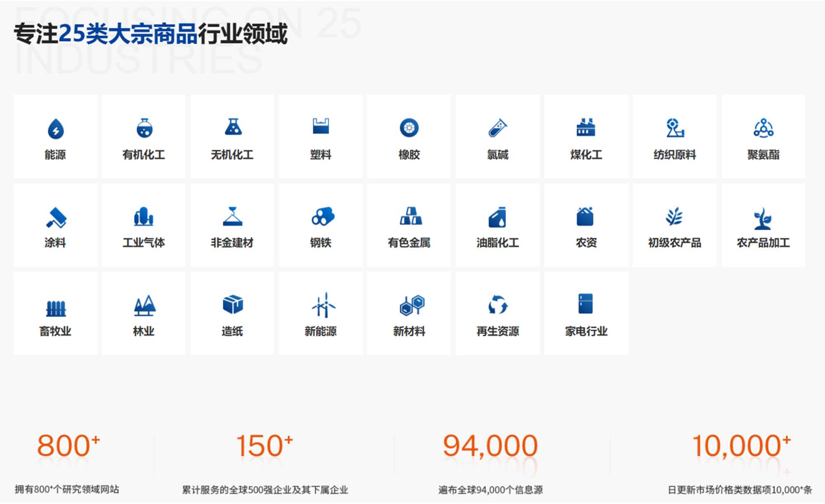Click the 纺织原料 category text
Screen dimensions: 825x504
(x=674, y=155)
